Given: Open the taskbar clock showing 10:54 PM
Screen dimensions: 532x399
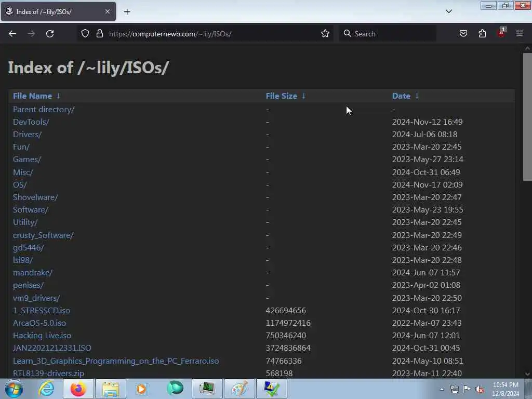Looking at the screenshot, I should (506, 389).
